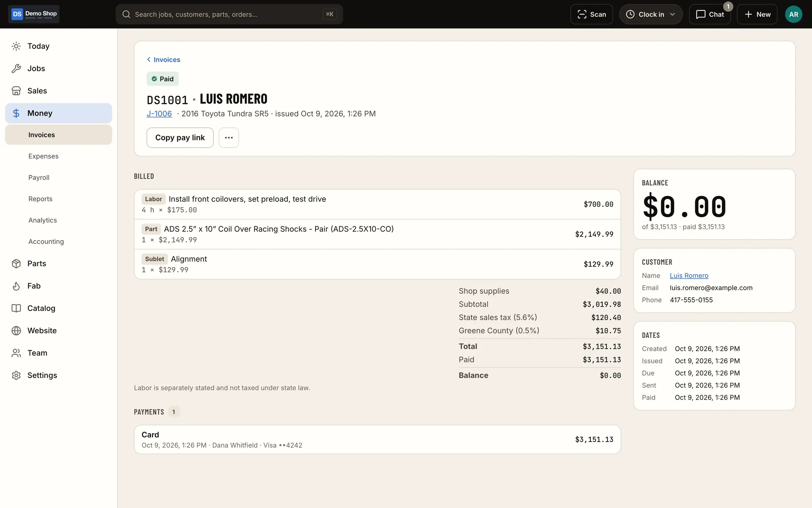Click the Greene County (0.5%) row
The height and width of the screenshot is (508, 812).
(x=540, y=331)
